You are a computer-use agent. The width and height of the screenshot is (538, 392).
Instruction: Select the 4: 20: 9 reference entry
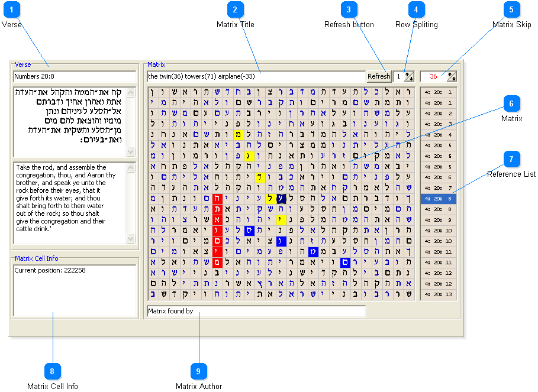[x=439, y=220]
